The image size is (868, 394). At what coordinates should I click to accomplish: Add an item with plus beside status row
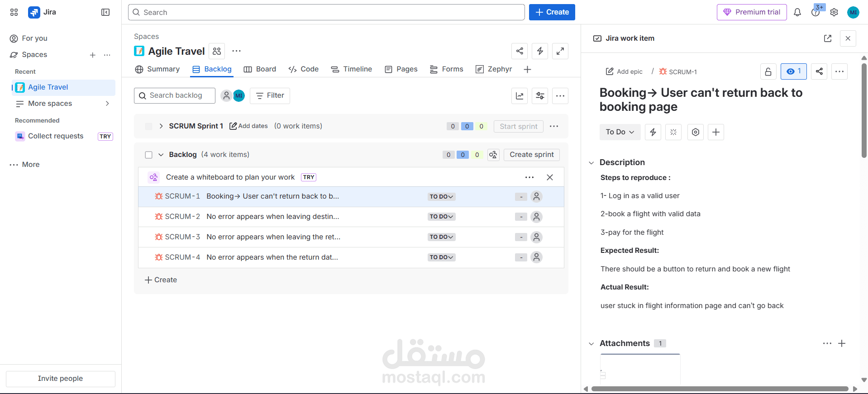[716, 132]
